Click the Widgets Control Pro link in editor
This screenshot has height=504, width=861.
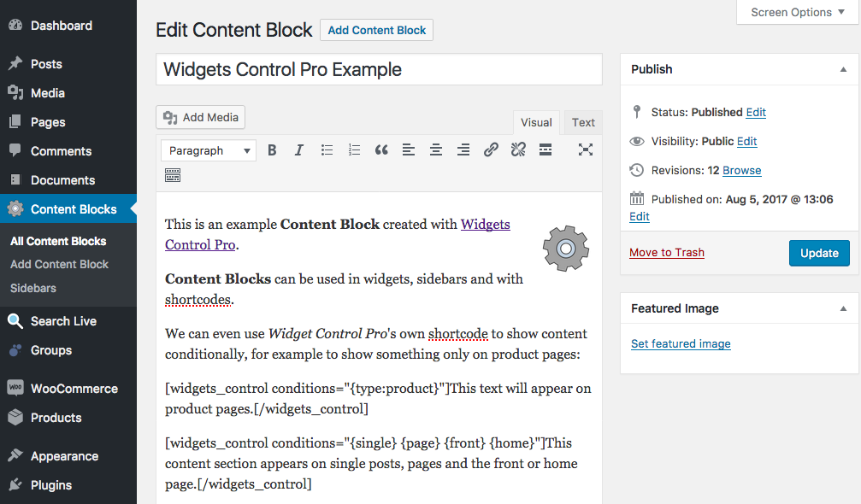[485, 225]
